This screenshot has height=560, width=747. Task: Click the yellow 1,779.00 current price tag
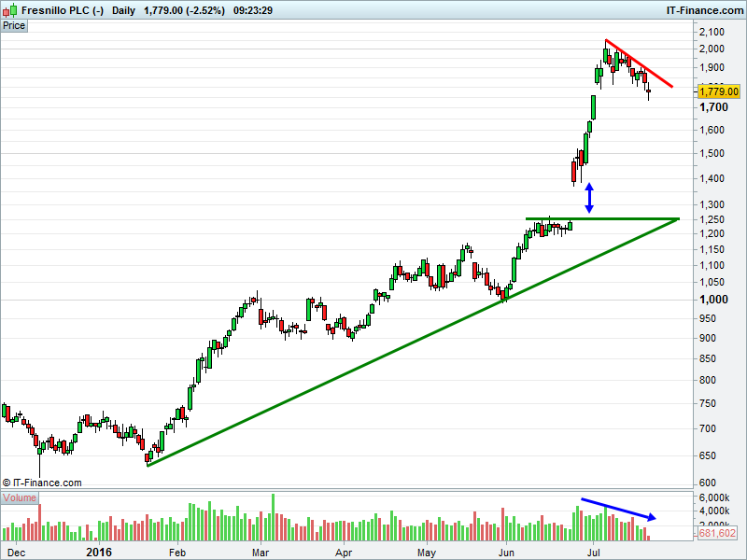pyautogui.click(x=718, y=91)
